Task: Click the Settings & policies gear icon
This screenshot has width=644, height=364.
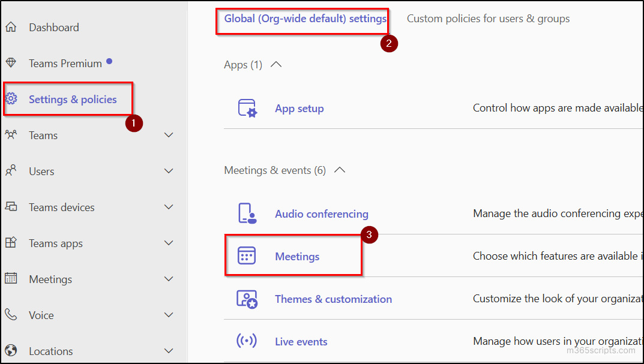Action: pyautogui.click(x=11, y=98)
